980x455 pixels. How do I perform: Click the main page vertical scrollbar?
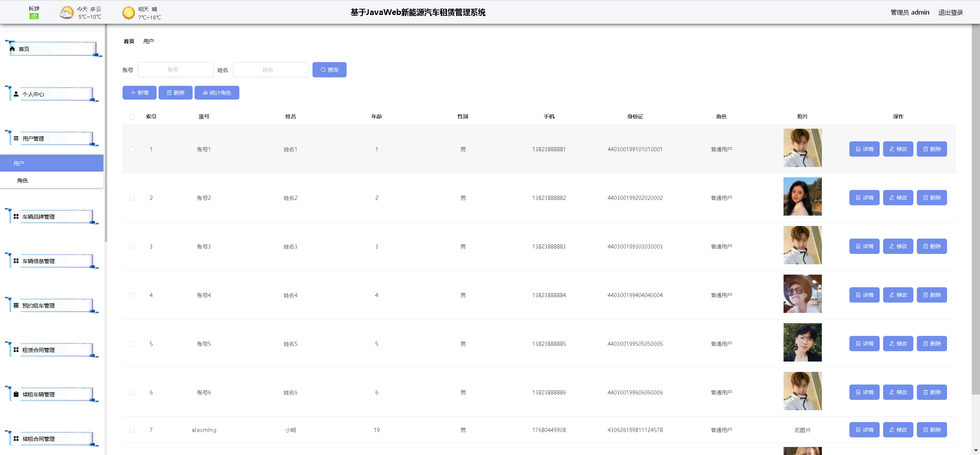(x=976, y=209)
